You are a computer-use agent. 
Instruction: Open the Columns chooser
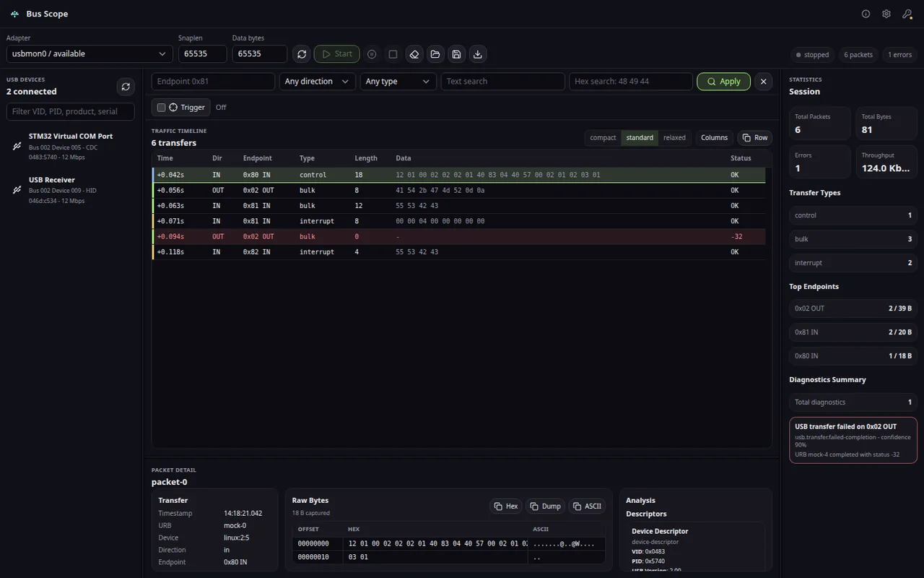(714, 138)
